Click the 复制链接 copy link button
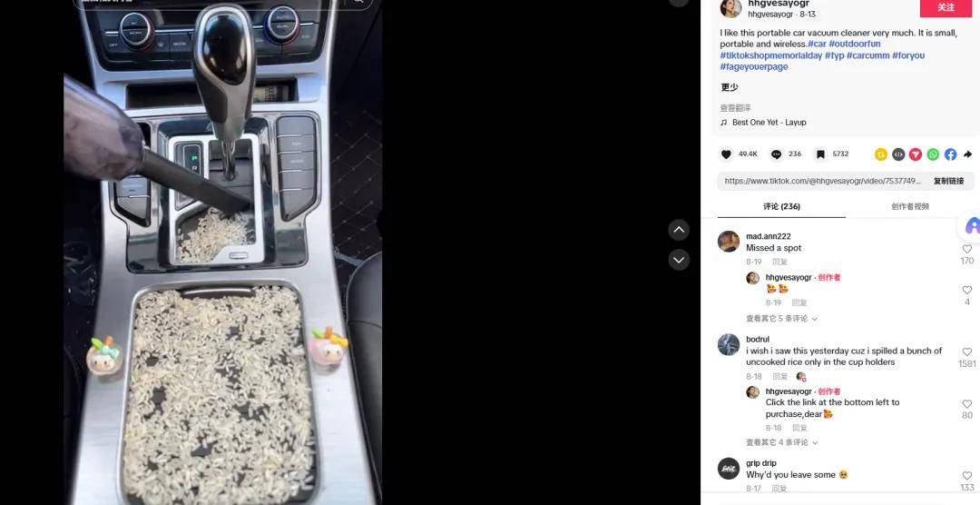Screen dimensions: 980x505 948,181
